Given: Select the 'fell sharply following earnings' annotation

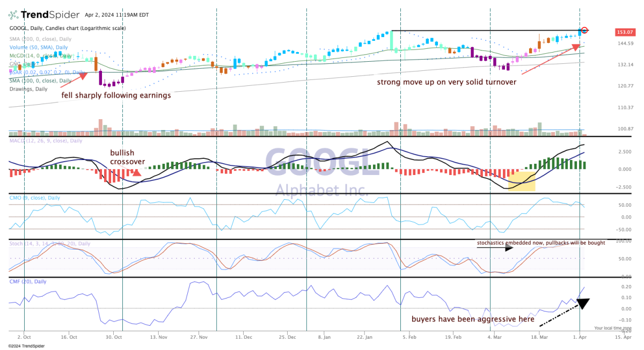Looking at the screenshot, I should tap(116, 95).
